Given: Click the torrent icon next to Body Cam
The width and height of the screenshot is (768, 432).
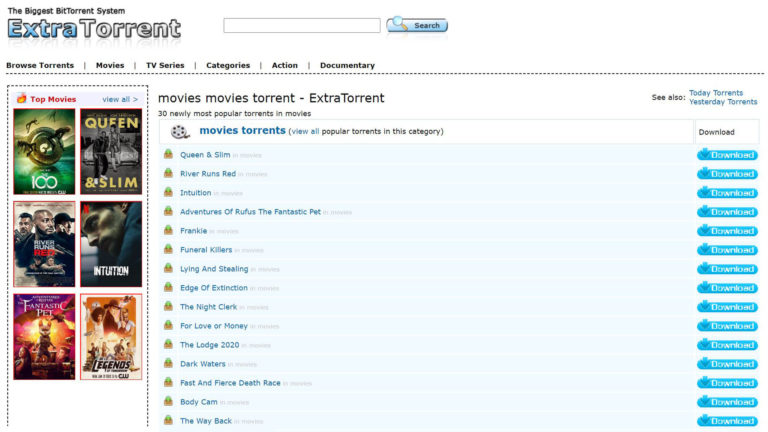Looking at the screenshot, I should pyautogui.click(x=169, y=402).
